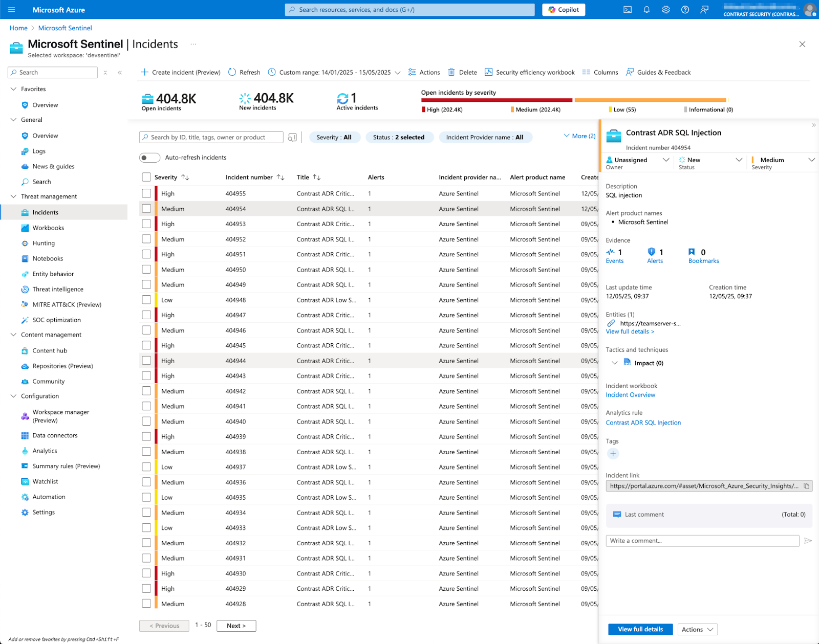The width and height of the screenshot is (819, 644).
Task: Open portal settings gear icon
Action: click(666, 10)
